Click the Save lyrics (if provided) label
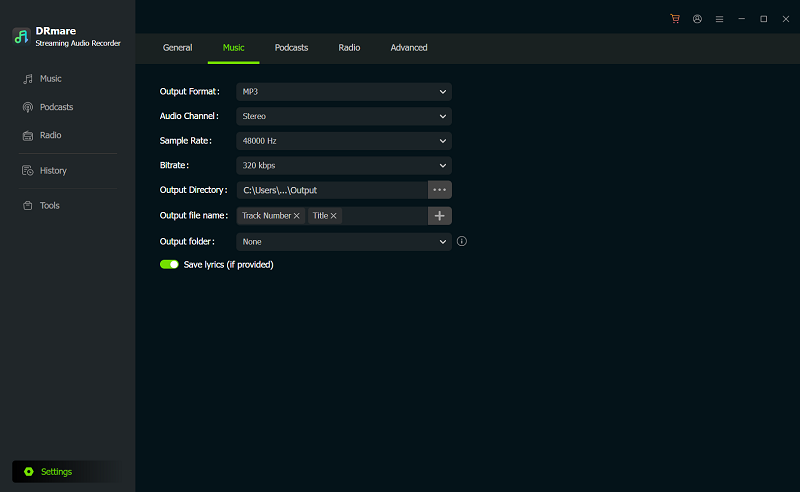This screenshot has height=492, width=800. (x=229, y=264)
